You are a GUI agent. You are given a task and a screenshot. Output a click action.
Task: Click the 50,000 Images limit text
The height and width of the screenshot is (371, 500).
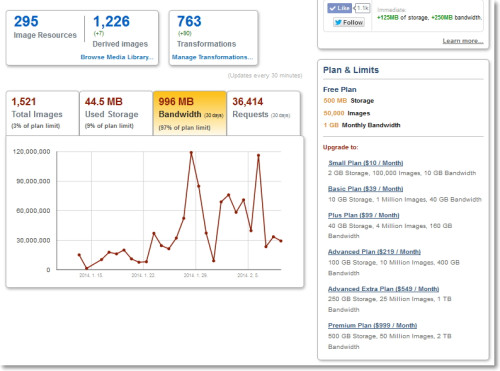347,113
